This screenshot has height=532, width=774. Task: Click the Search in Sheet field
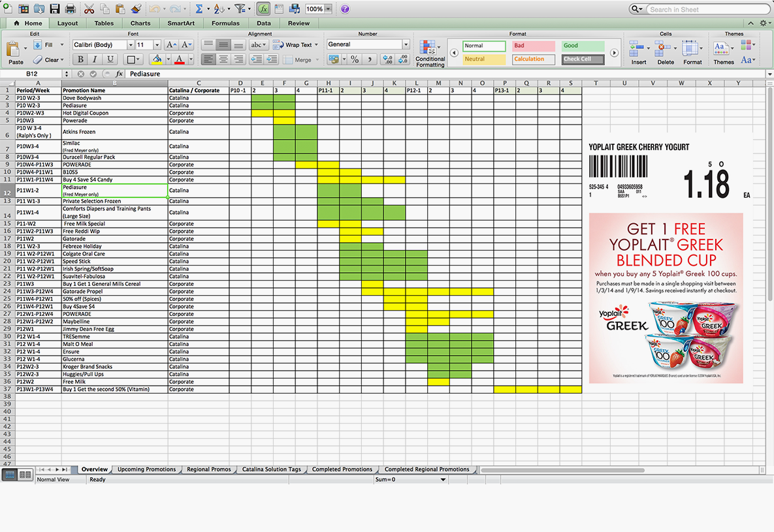click(x=705, y=9)
